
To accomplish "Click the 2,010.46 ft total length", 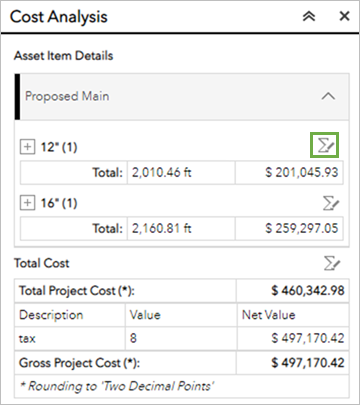I will point(162,173).
